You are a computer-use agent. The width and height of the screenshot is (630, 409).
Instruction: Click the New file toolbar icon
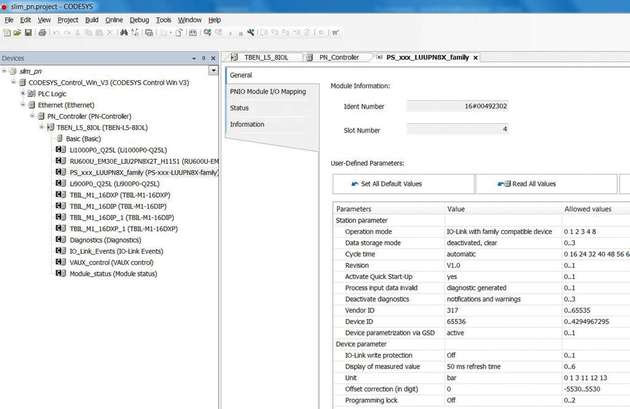point(7,33)
